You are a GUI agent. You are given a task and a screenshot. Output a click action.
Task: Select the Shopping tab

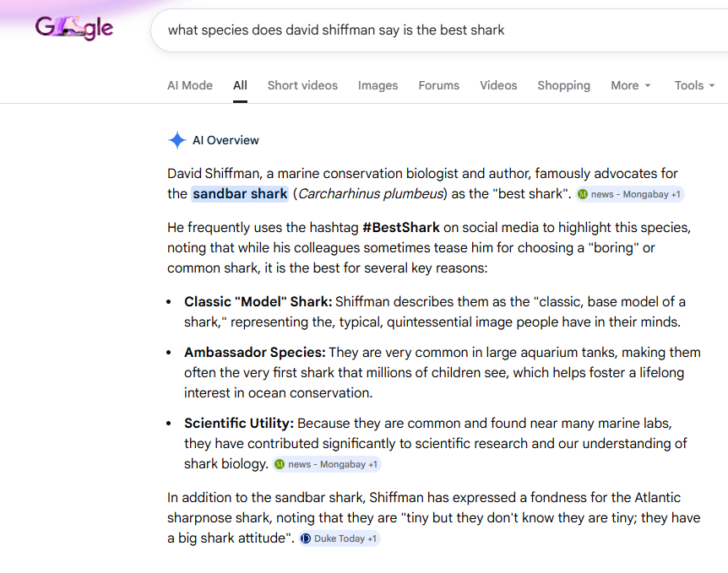click(x=563, y=85)
